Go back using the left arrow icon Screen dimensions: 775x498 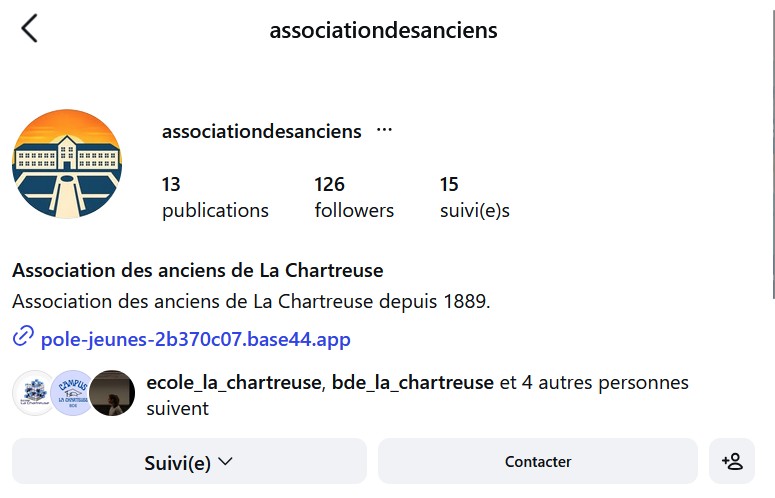pos(29,29)
